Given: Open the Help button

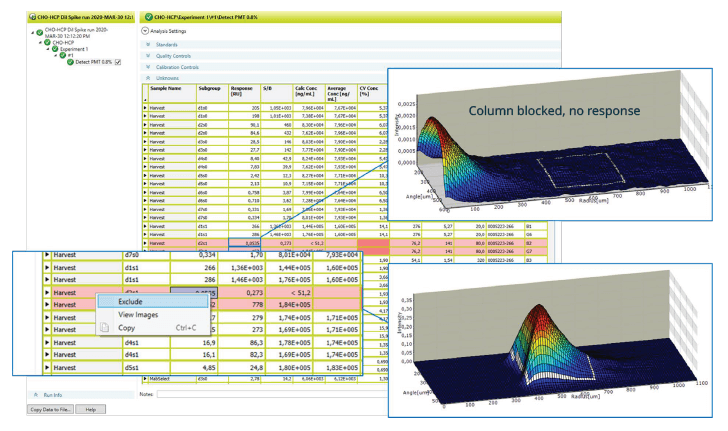Looking at the screenshot, I should pyautogui.click(x=90, y=410).
